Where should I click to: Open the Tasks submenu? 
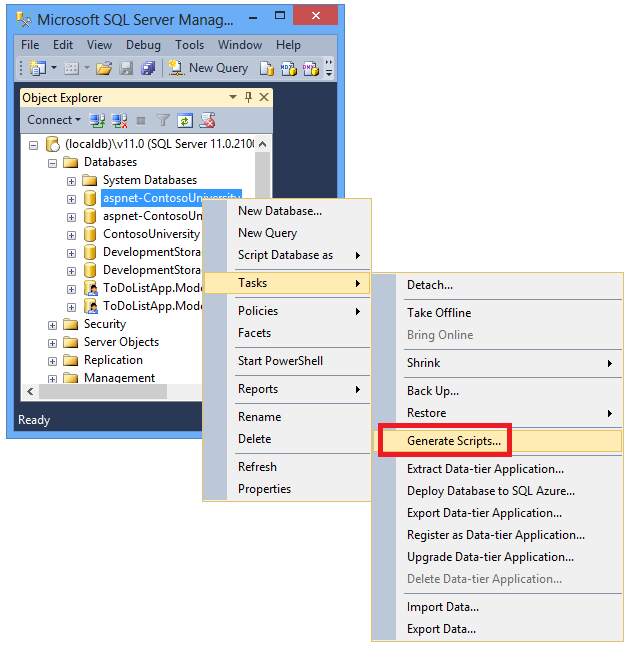point(287,283)
